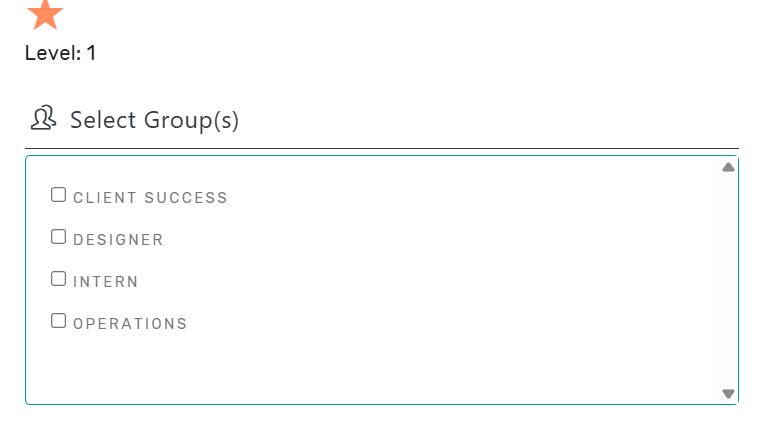
Task: Click the scroll up arrow in group list
Action: click(x=729, y=167)
